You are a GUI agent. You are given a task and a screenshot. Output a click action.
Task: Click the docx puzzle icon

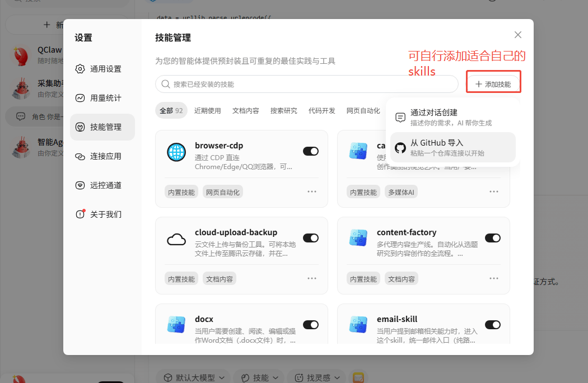[x=176, y=324]
